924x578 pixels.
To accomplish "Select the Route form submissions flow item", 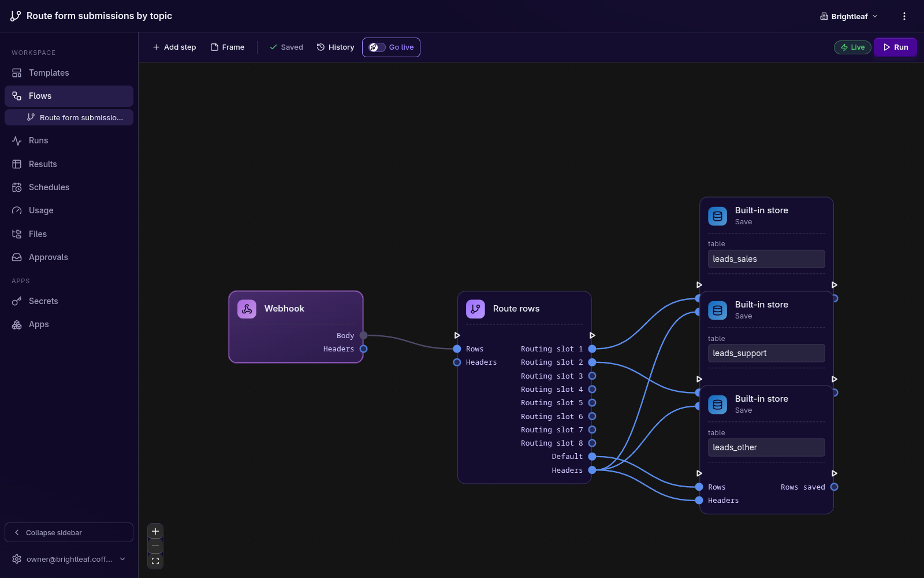I will [x=69, y=117].
